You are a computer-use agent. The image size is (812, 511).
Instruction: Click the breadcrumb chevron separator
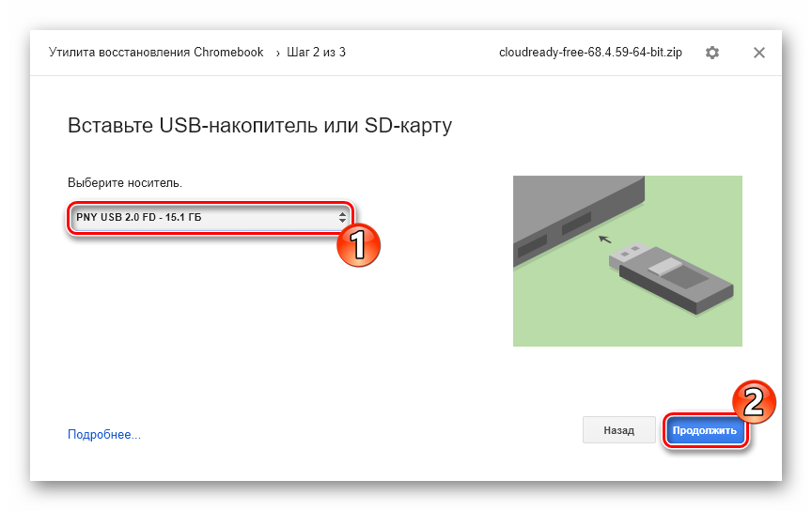[x=277, y=54]
